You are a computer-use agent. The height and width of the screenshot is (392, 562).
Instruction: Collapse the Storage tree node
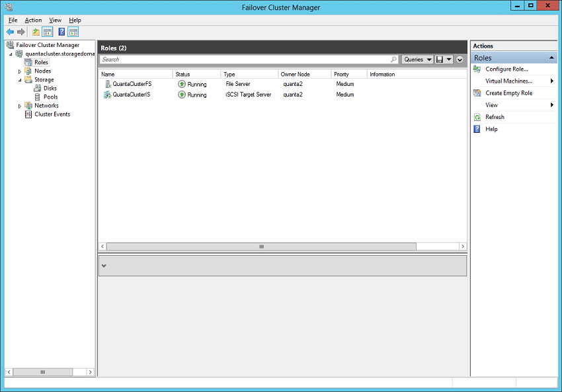point(20,80)
